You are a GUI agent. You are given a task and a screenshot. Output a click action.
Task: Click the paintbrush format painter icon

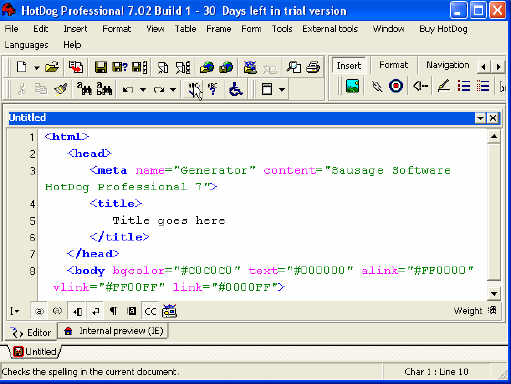(x=61, y=89)
